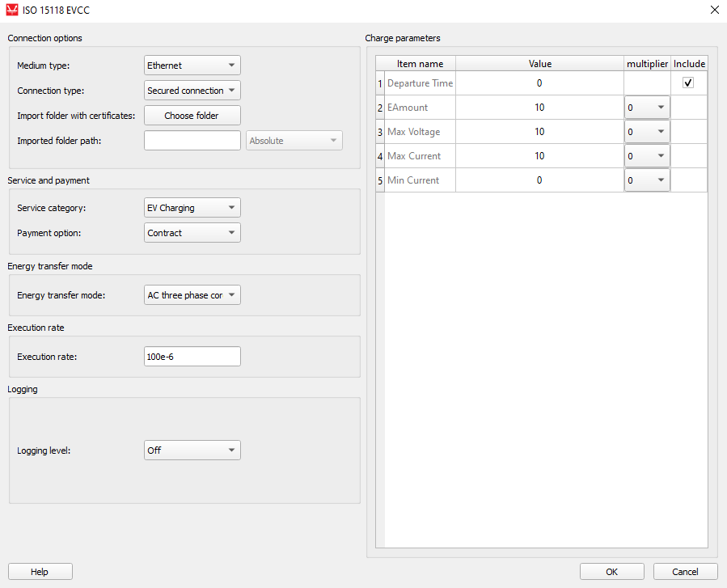This screenshot has height=588, width=727.
Task: Toggle Include checkbox for Departure Time
Action: [x=688, y=83]
